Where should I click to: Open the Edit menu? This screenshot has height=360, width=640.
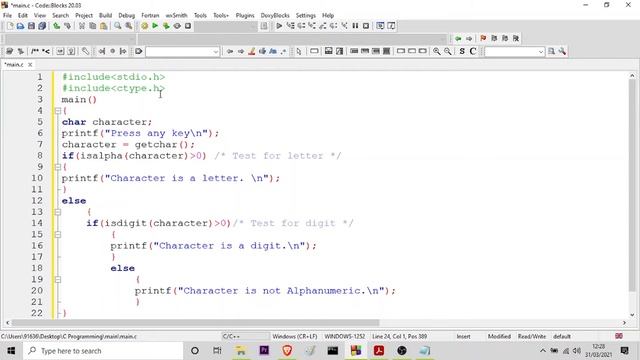point(23,16)
